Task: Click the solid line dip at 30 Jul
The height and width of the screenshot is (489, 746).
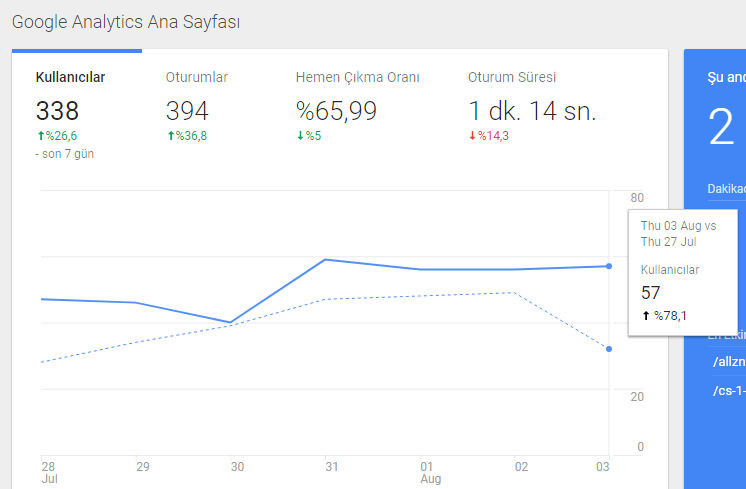Action: point(230,323)
